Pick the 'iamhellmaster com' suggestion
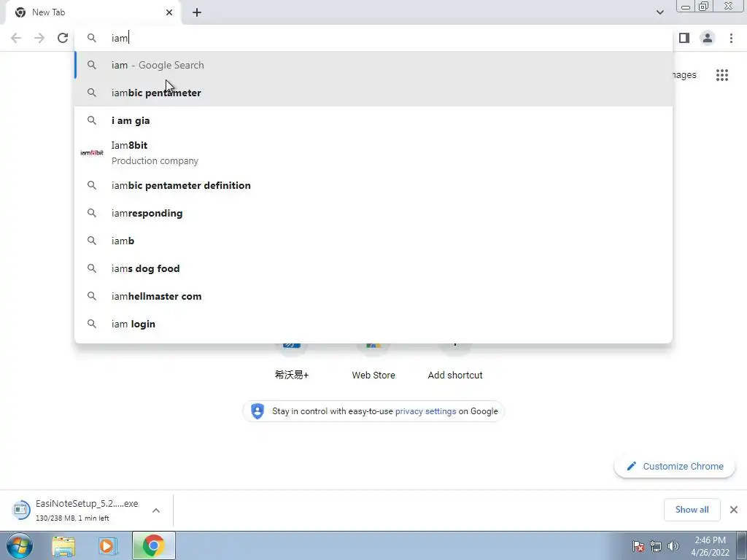Viewport: 747px width, 560px height. tap(373, 296)
